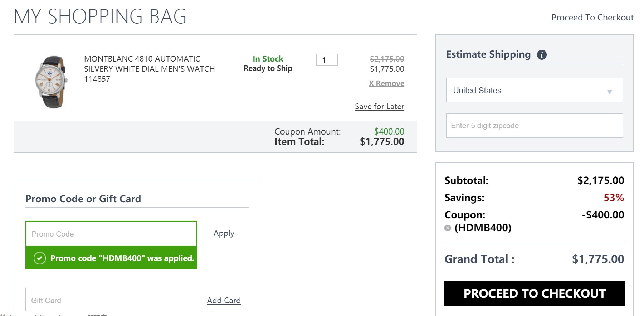Click the Ready to Ship text
The width and height of the screenshot is (644, 316).
[268, 68]
